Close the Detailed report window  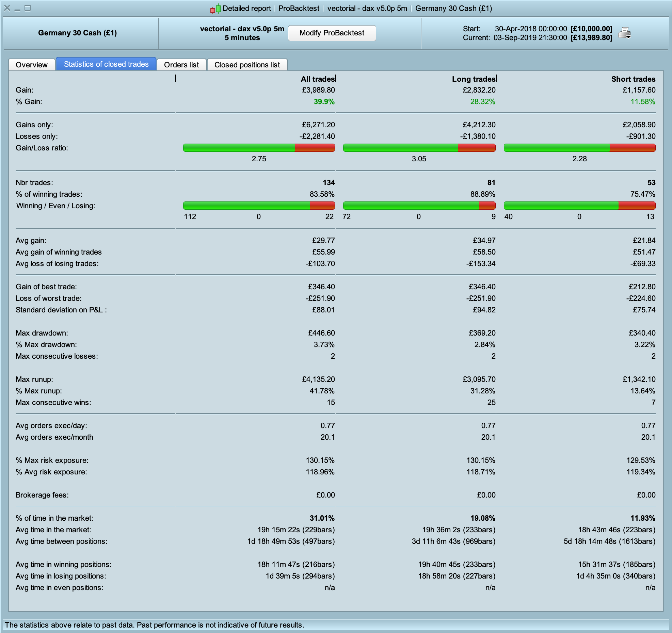click(7, 8)
